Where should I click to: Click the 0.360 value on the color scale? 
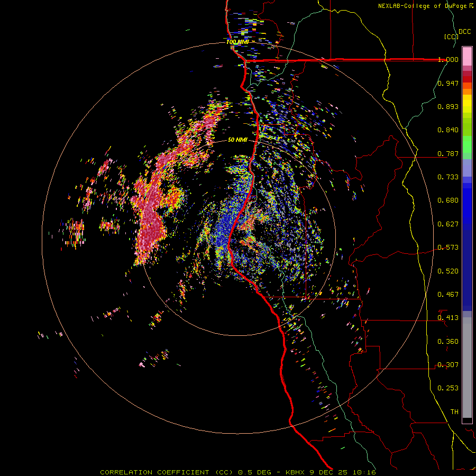point(448,342)
